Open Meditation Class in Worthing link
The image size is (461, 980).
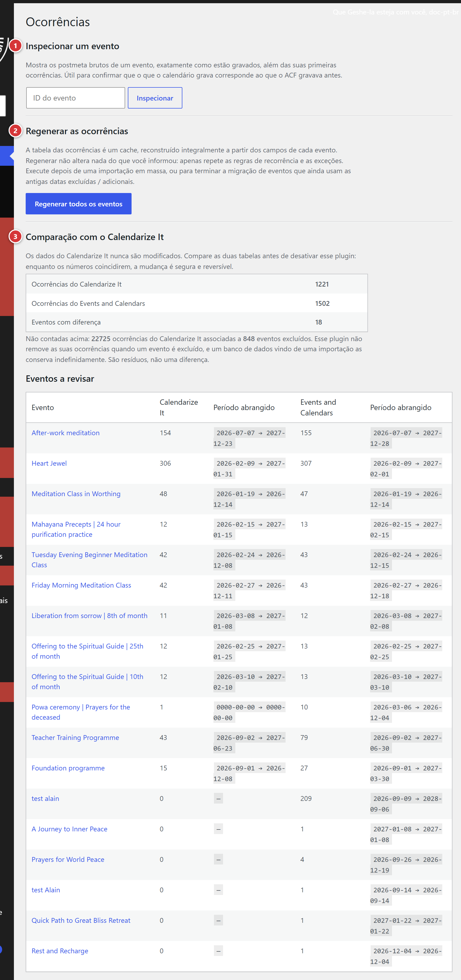coord(76,493)
